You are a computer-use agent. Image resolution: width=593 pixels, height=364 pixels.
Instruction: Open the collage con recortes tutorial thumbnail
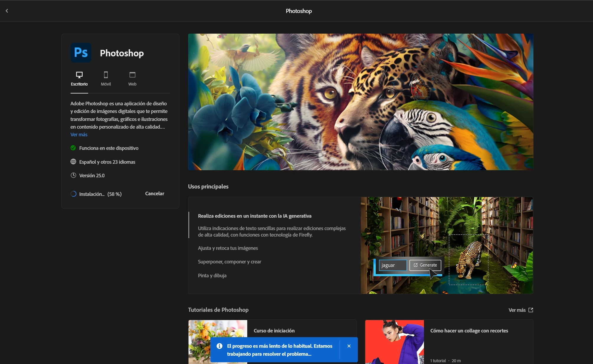tap(394, 342)
